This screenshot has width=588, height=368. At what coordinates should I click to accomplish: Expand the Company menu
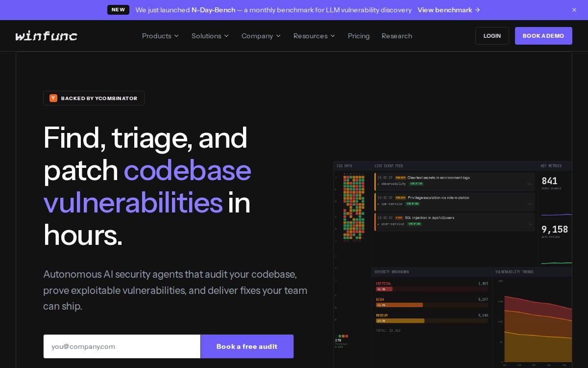[261, 36]
